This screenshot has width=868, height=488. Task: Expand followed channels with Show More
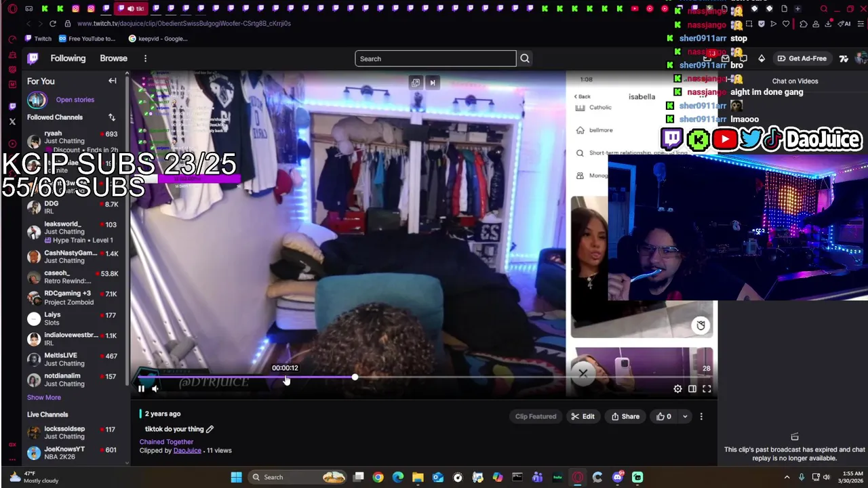click(44, 397)
